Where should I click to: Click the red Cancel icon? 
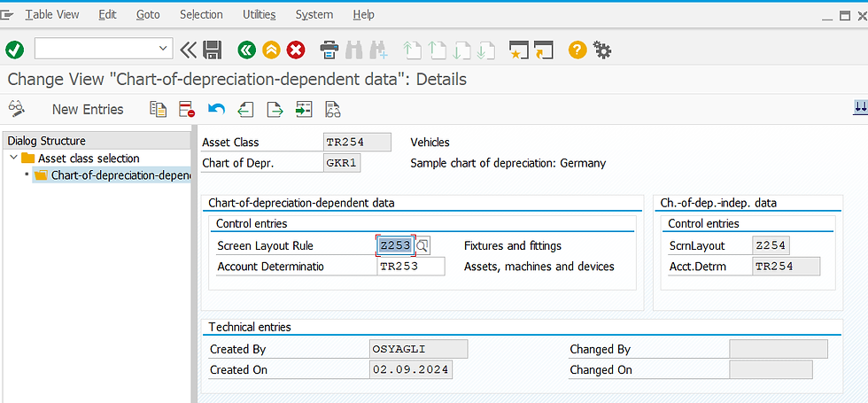click(x=296, y=50)
